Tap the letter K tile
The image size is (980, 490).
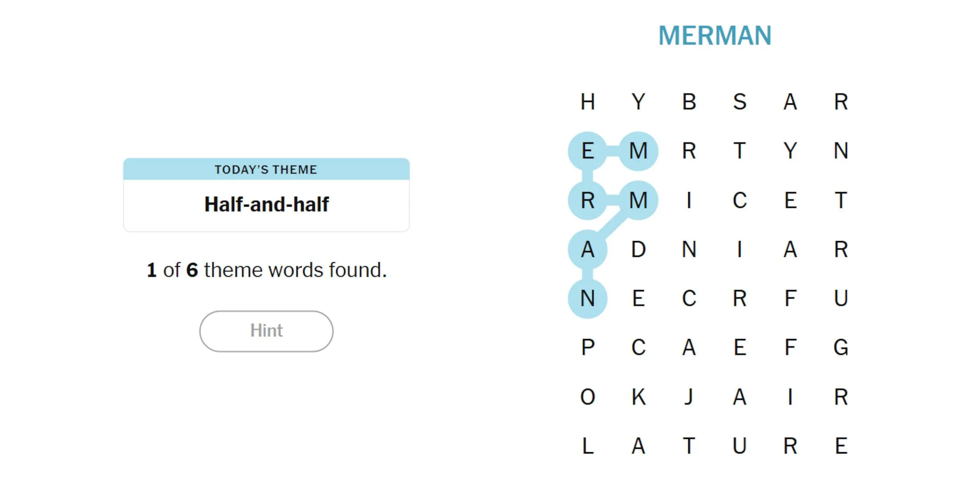coord(638,396)
